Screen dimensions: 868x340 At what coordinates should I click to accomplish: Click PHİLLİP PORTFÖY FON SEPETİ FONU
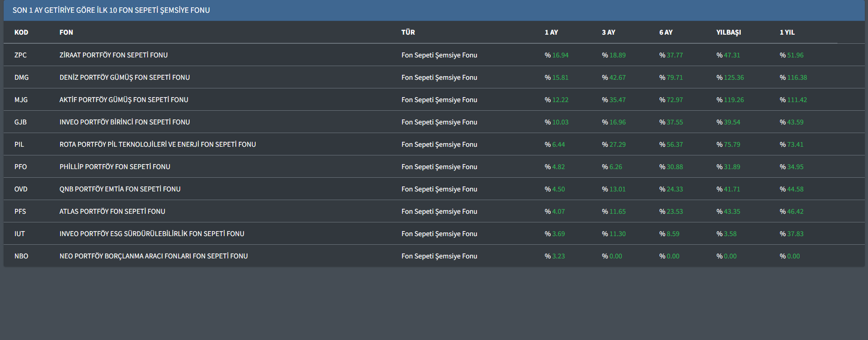114,167
